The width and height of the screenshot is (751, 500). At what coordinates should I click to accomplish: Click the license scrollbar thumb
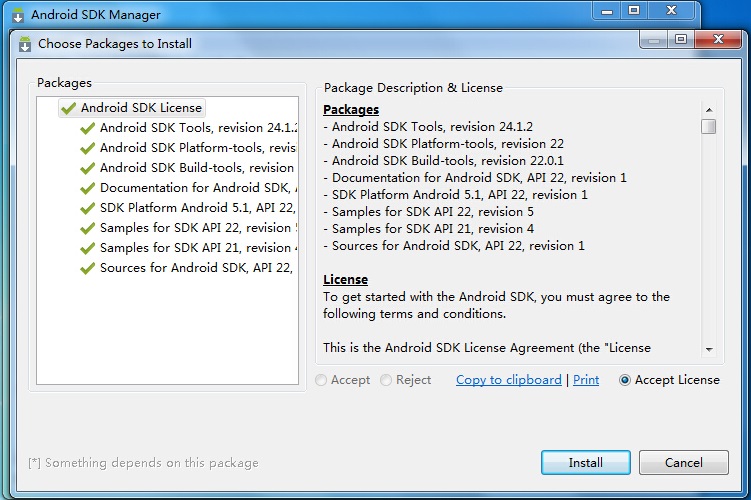coord(708,127)
